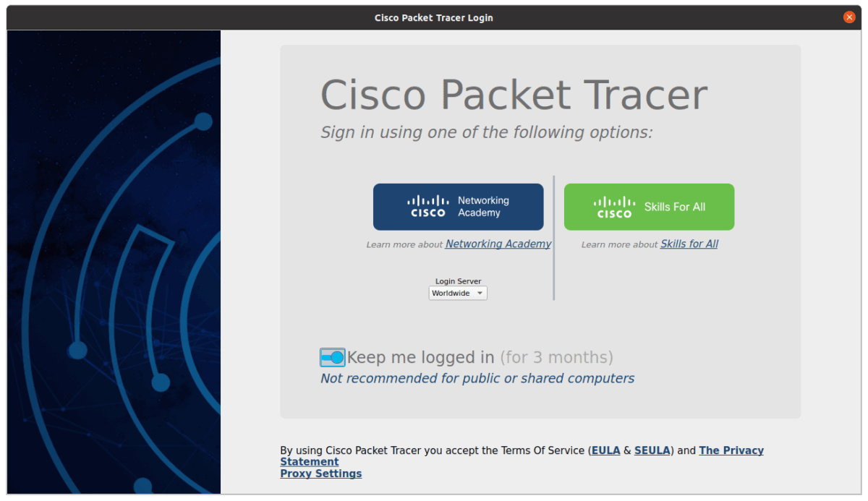Click the 'Not recommended for public or shared computers' note

[x=477, y=378]
